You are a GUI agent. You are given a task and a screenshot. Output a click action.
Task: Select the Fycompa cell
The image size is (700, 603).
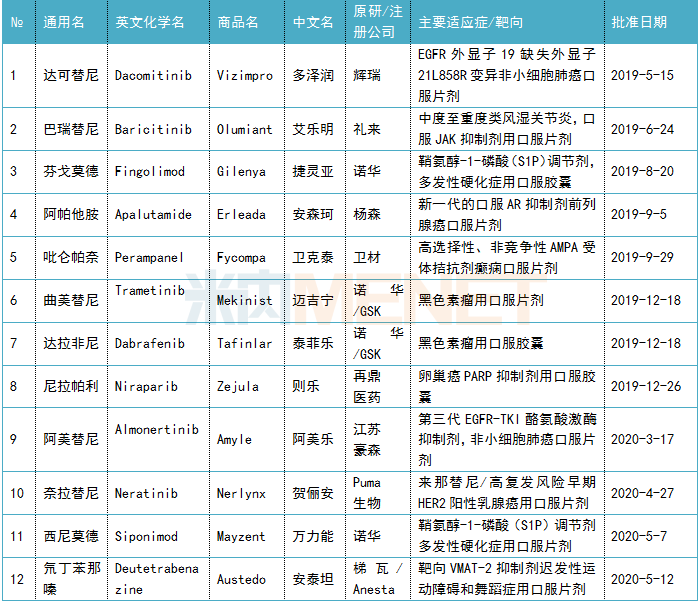242,257
